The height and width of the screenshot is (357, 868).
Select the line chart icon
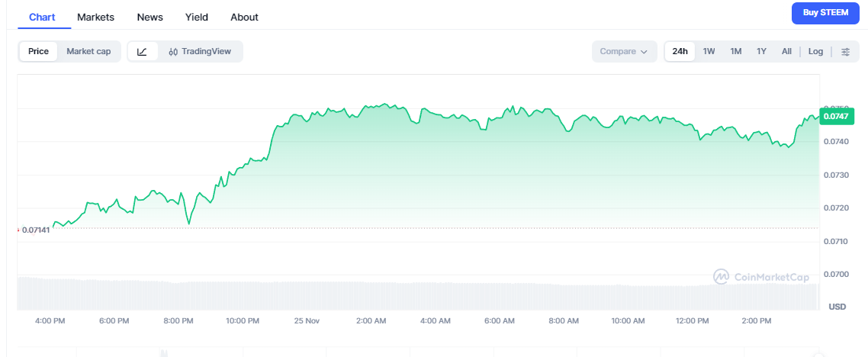[143, 51]
